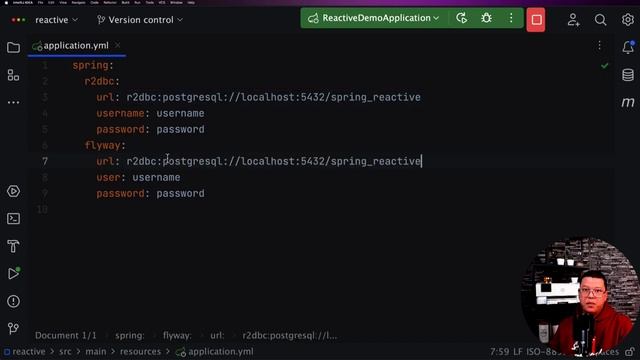Open Code With Me user icon

[573, 20]
